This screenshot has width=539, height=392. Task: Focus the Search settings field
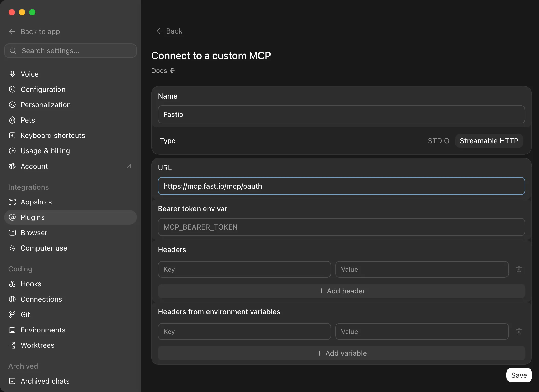[70, 51]
